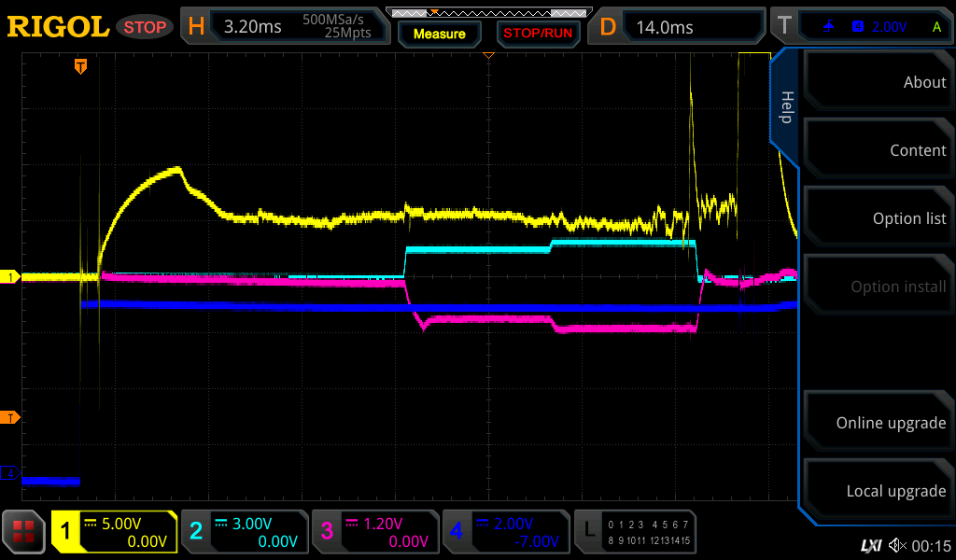Click the blue channel 4 ground marker
956x560 pixels.
click(12, 473)
